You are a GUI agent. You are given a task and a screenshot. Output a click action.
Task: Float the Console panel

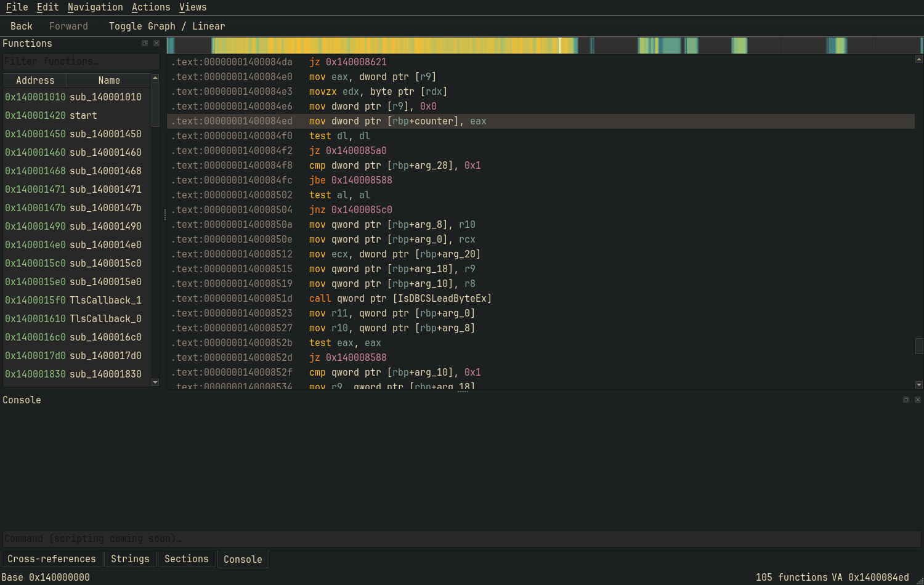pos(906,400)
